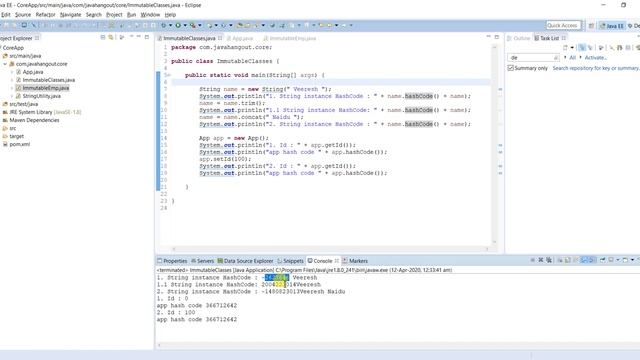This screenshot has height=360, width=640.
Task: Maximize the editor area
Action: [x=497, y=37]
